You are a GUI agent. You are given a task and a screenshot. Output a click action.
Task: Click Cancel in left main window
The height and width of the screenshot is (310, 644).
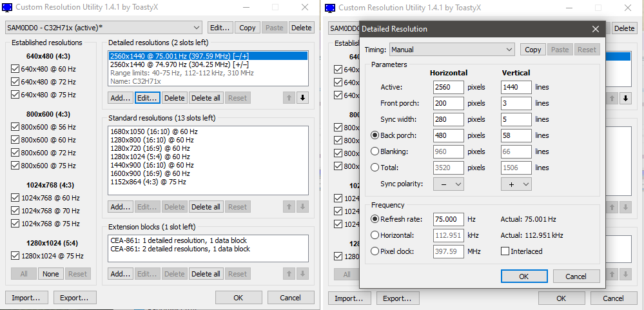pyautogui.click(x=291, y=298)
